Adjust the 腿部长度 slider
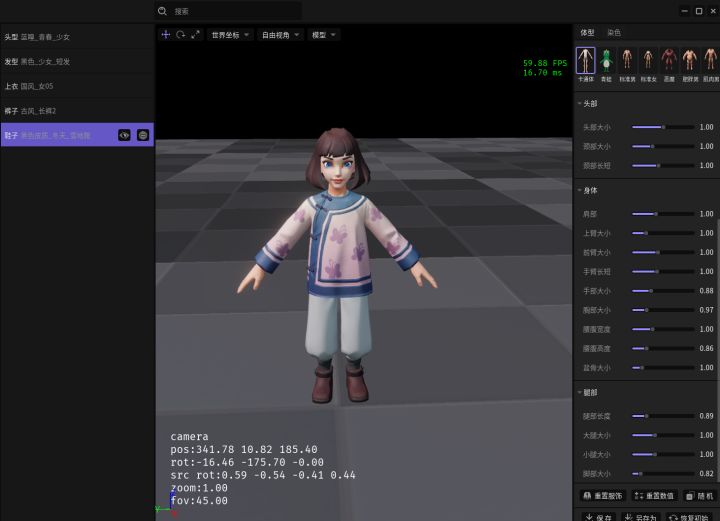This screenshot has width=720, height=521. click(x=663, y=416)
